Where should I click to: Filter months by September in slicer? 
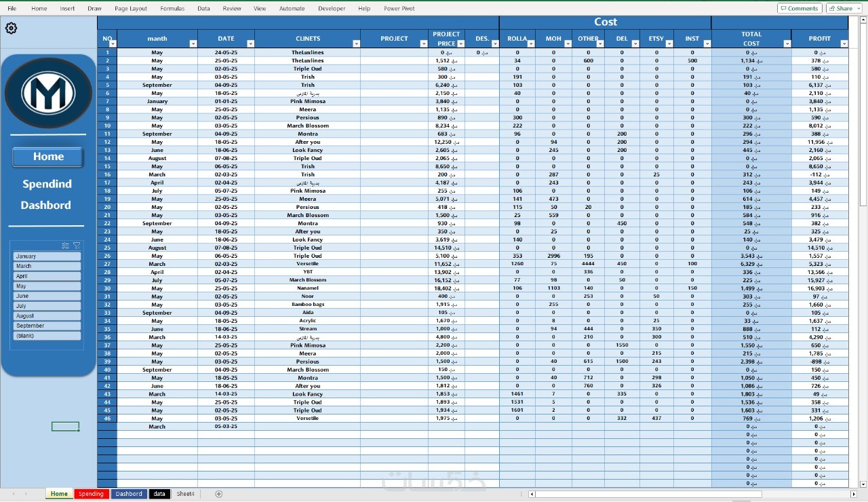click(x=47, y=326)
